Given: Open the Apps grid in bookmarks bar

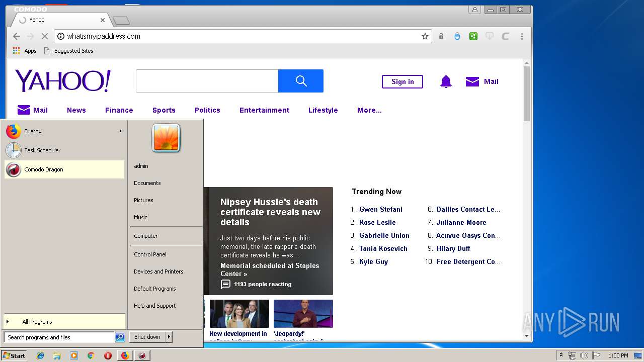Looking at the screenshot, I should pos(25,51).
